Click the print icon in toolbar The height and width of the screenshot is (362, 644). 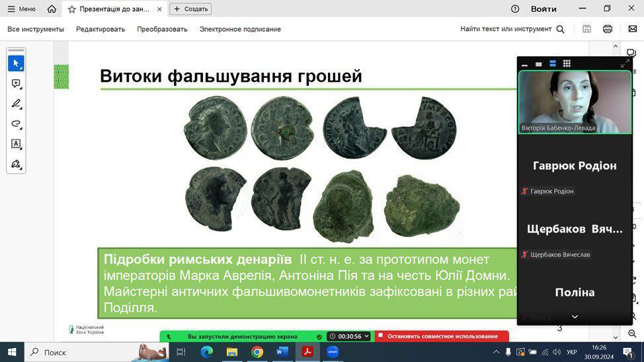(608, 29)
